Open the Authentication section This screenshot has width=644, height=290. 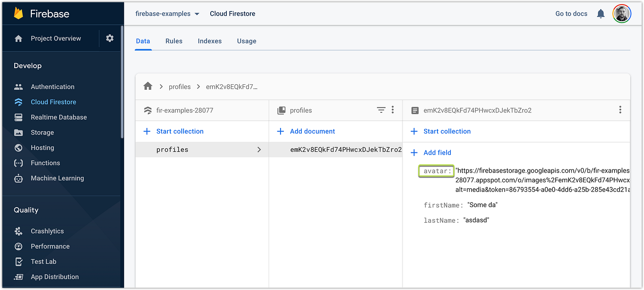(x=52, y=87)
